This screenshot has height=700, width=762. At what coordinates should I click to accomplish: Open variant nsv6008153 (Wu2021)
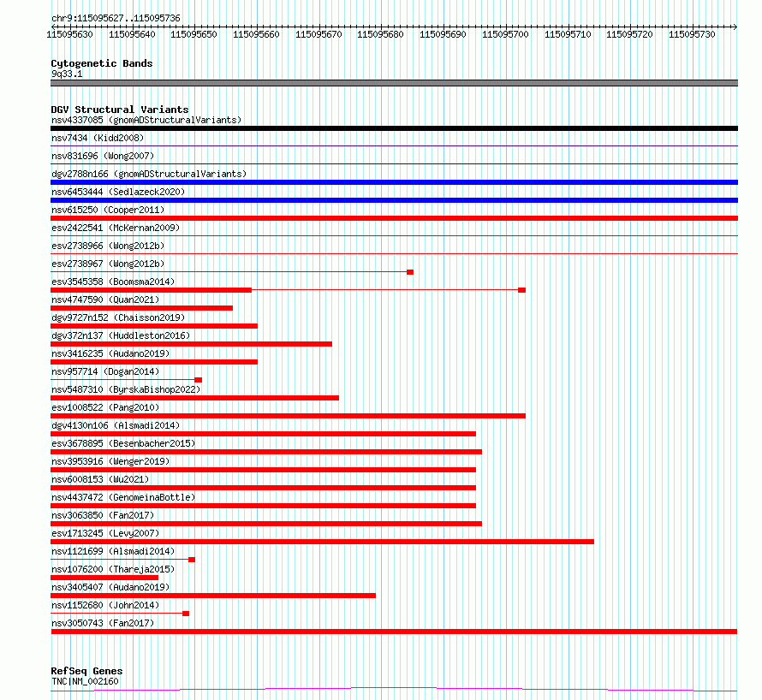pyautogui.click(x=100, y=479)
